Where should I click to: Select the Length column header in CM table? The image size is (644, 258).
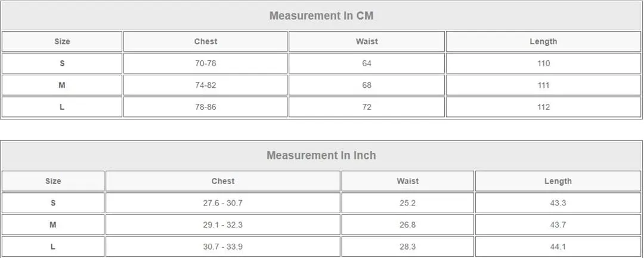[543, 42]
